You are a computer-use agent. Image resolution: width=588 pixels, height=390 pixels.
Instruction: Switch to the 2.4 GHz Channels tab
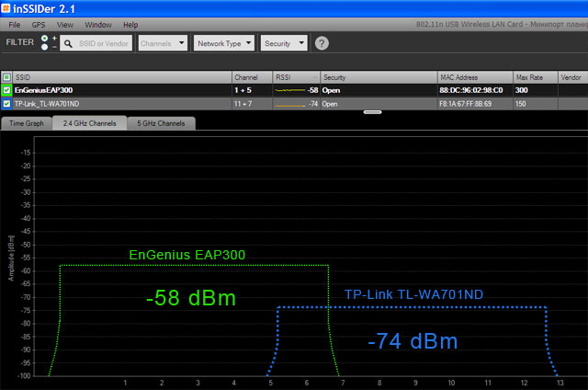pyautogui.click(x=90, y=123)
